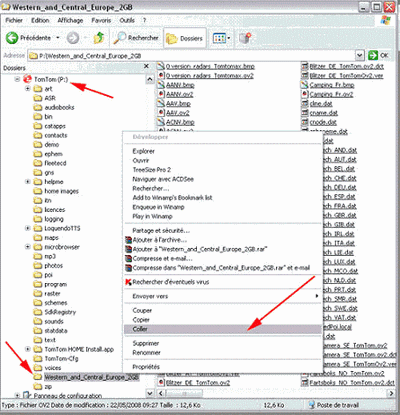400x415 pixels.
Task: Select the mp3 folder icon
Action: click(x=38, y=256)
